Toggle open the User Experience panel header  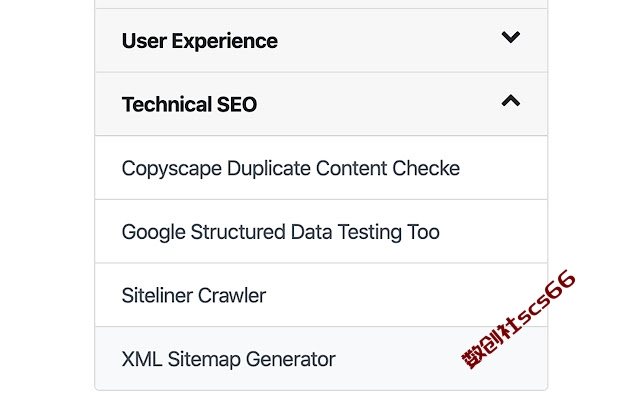tap(321, 41)
